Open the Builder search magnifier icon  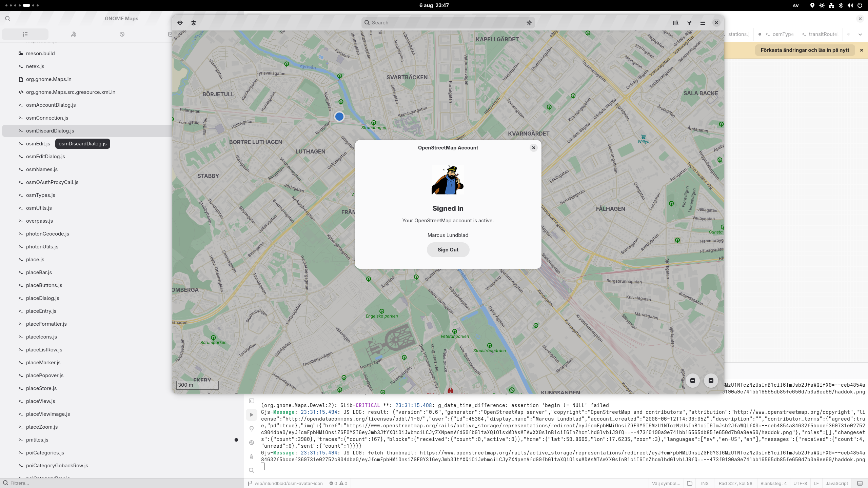(7, 19)
